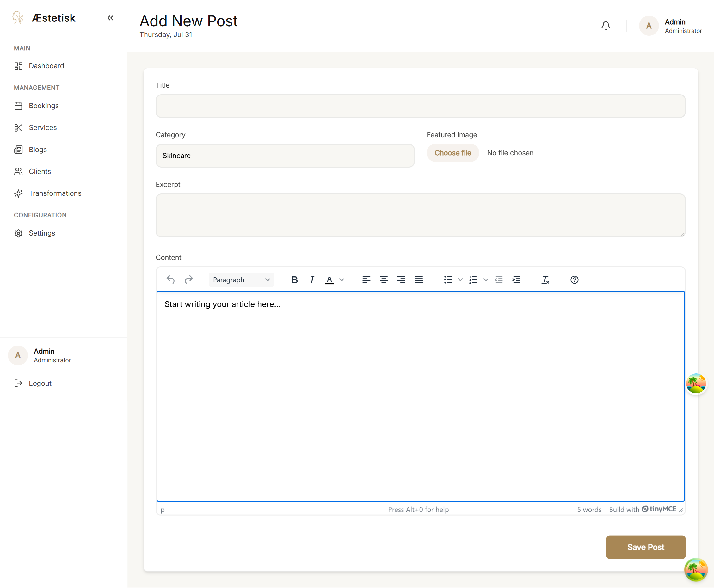Image resolution: width=714 pixels, height=588 pixels.
Task: Click the increase indent icon
Action: [x=516, y=279]
